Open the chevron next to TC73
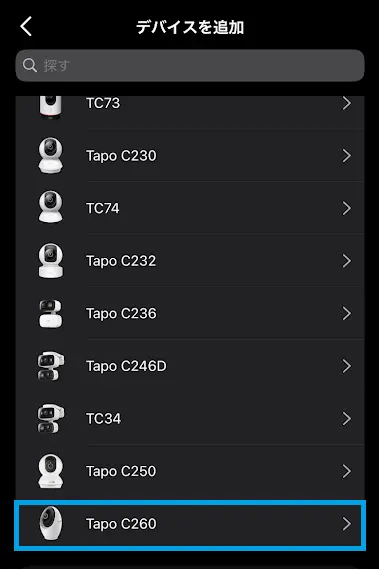 point(347,103)
